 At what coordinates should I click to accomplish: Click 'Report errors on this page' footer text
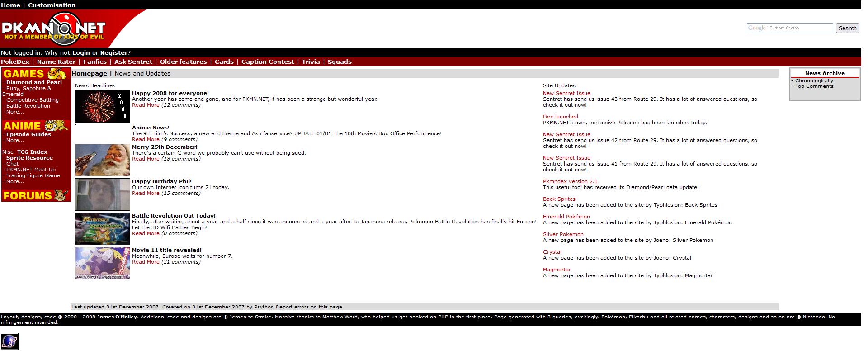(x=310, y=307)
